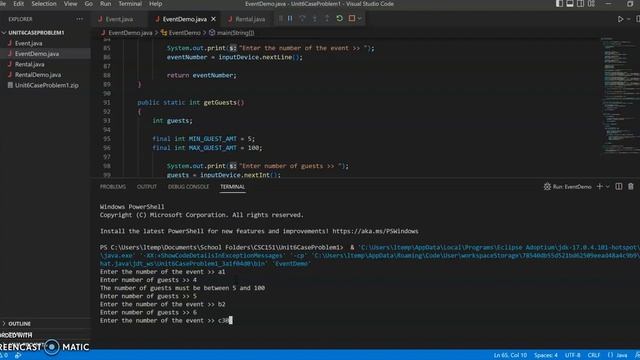Stop the running program
Screen dimensions: 640x360
point(351,18)
